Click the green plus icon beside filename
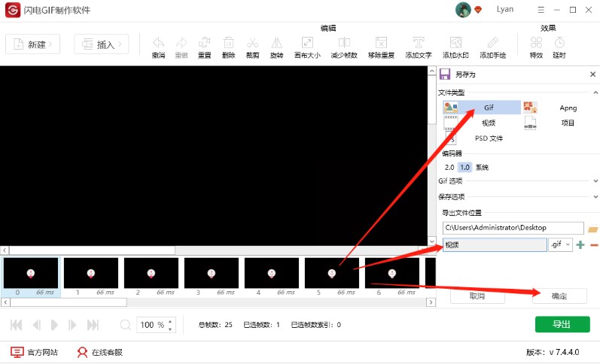This screenshot has width=600, height=364. coord(580,245)
